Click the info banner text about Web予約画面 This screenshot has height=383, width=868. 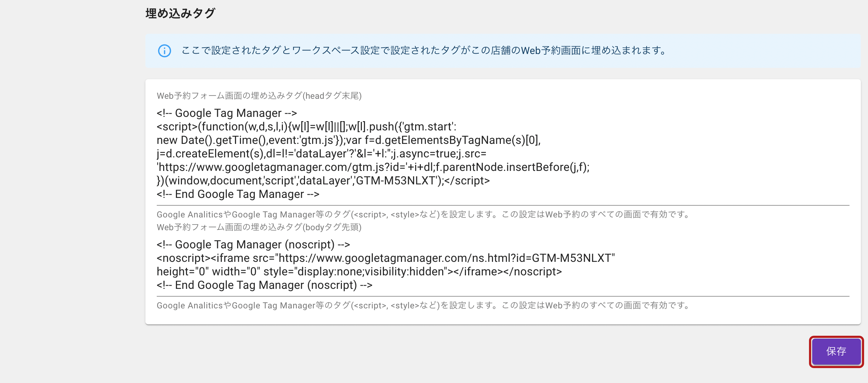(x=424, y=50)
